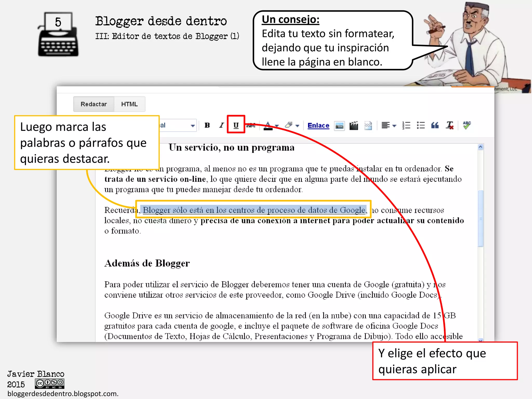Click heading 'Un servicio, no un programa'
The width and height of the screenshot is (532, 399).
231,148
